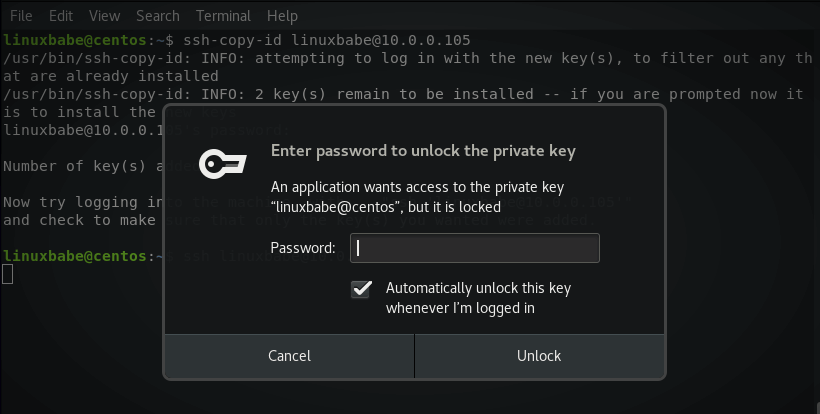Click the 'Password:' field label
This screenshot has height=414, width=820.
[303, 248]
